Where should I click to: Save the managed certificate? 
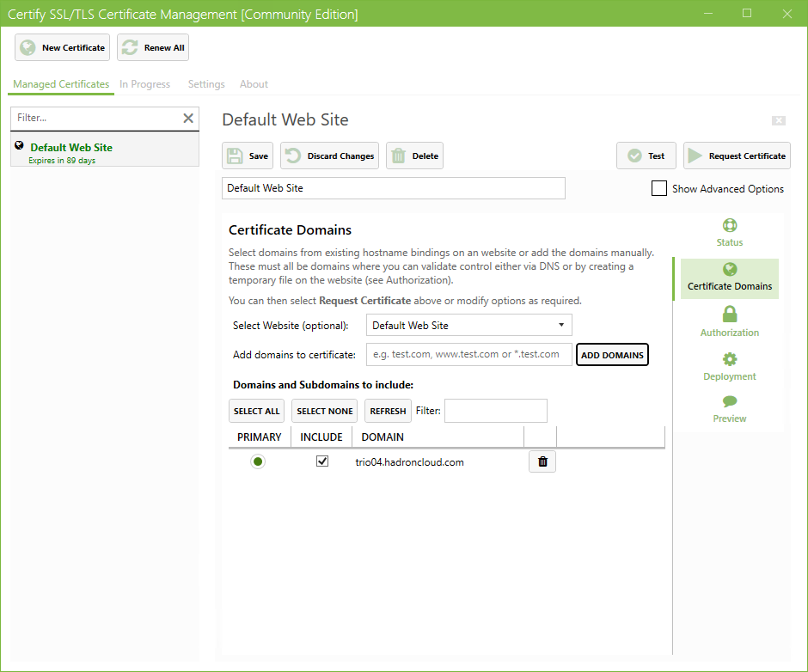coord(248,156)
